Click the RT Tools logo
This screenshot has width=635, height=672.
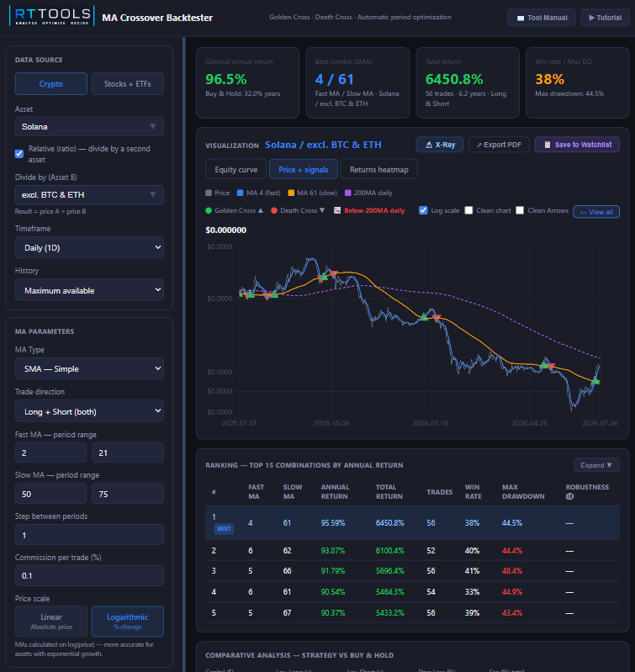(52, 17)
